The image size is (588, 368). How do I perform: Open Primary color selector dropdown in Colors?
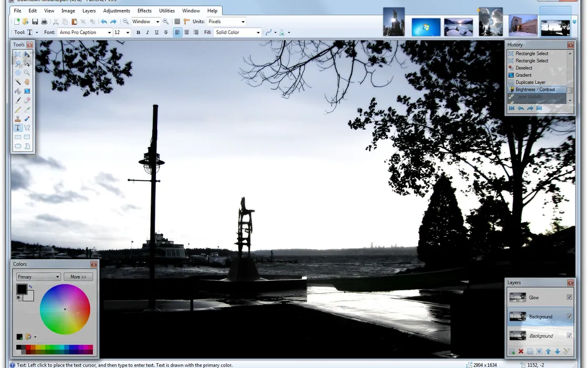click(x=38, y=277)
